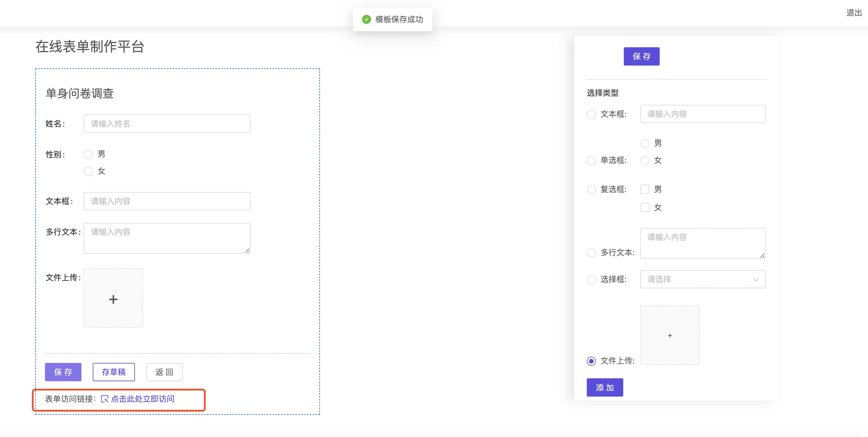Click 退出 to log out
The width and height of the screenshot is (868, 437).
point(854,13)
